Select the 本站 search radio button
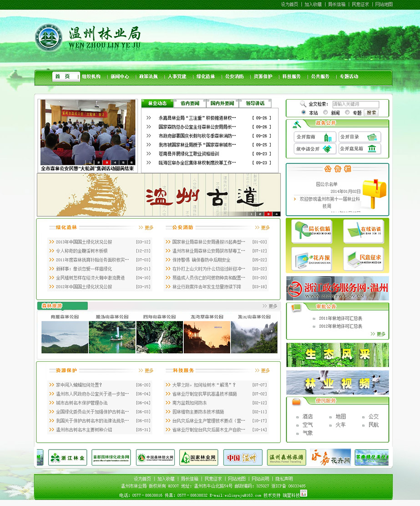420x506 pixels. pyautogui.click(x=304, y=112)
